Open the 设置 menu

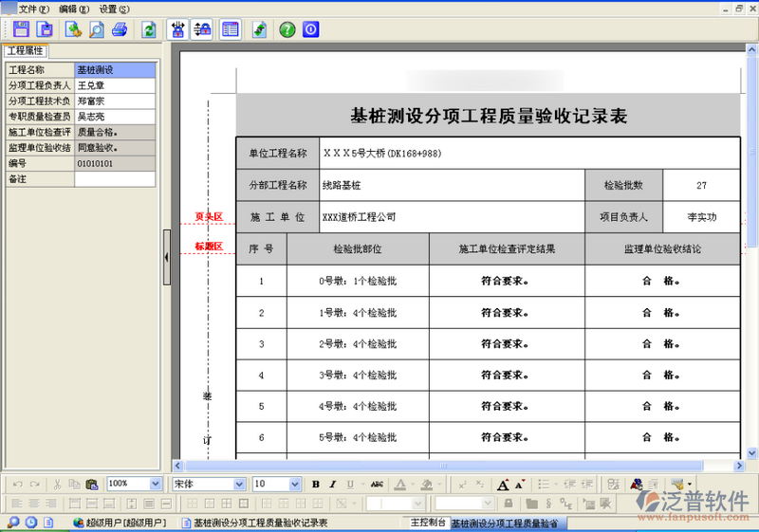(114, 8)
